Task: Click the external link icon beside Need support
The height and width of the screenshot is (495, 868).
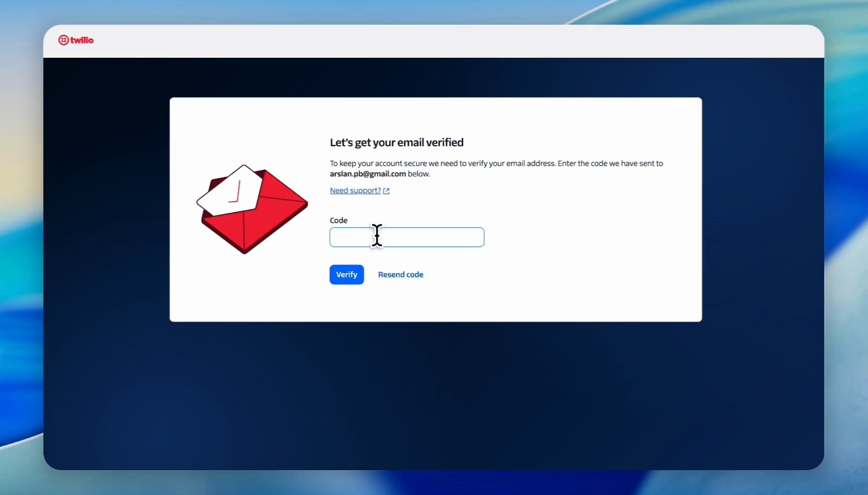Action: click(386, 191)
